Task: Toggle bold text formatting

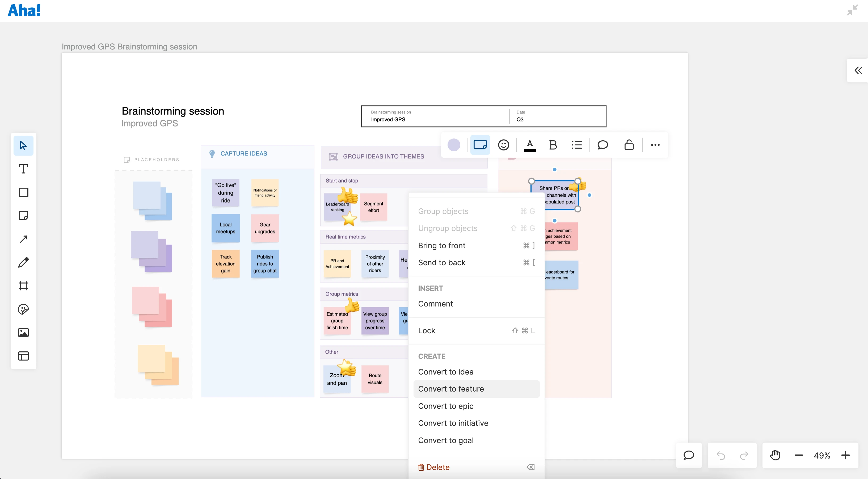Action: click(553, 145)
